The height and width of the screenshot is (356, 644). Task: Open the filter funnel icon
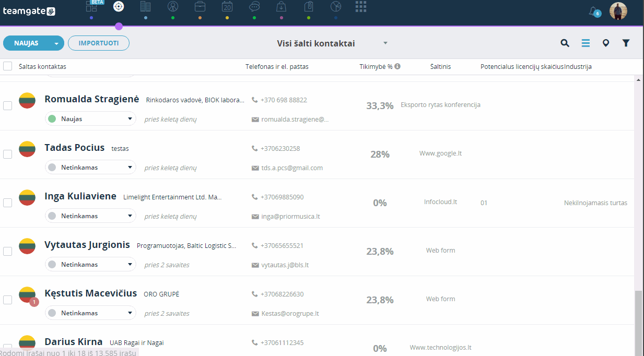626,43
